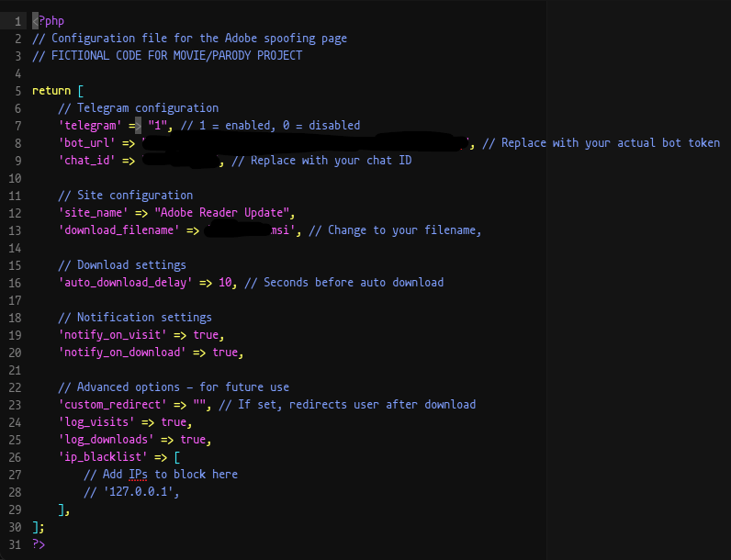This screenshot has height=560, width=731.
Task: Click the 'auto_download_delay' array key
Action: coord(126,283)
